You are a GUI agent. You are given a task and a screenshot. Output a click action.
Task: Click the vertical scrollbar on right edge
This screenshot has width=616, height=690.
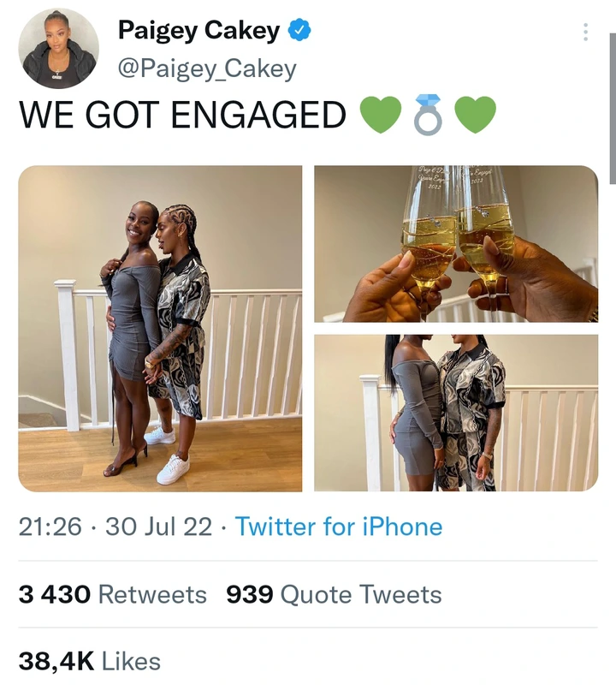[613, 108]
